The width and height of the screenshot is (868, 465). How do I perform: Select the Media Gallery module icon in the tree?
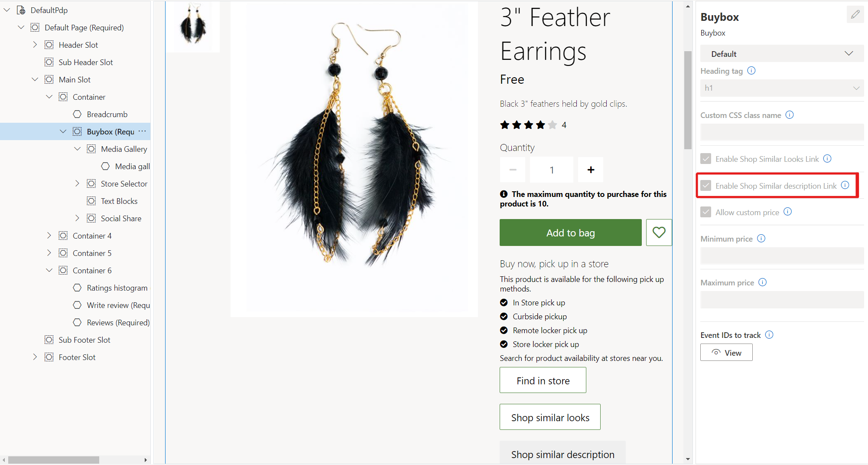click(91, 149)
